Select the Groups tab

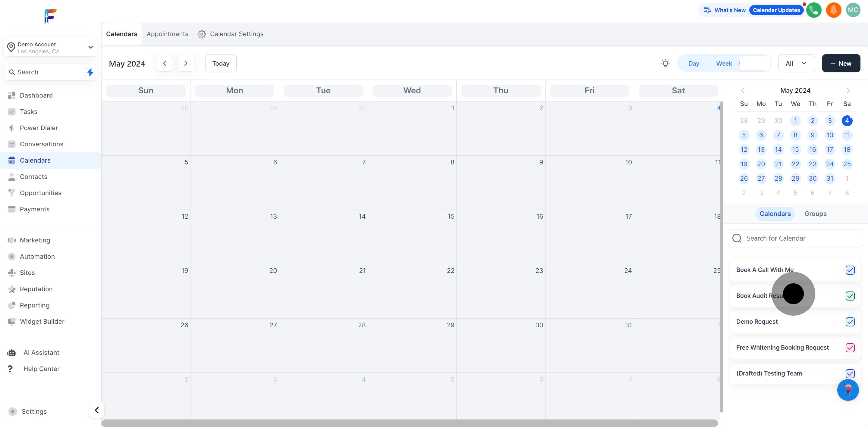pos(816,214)
